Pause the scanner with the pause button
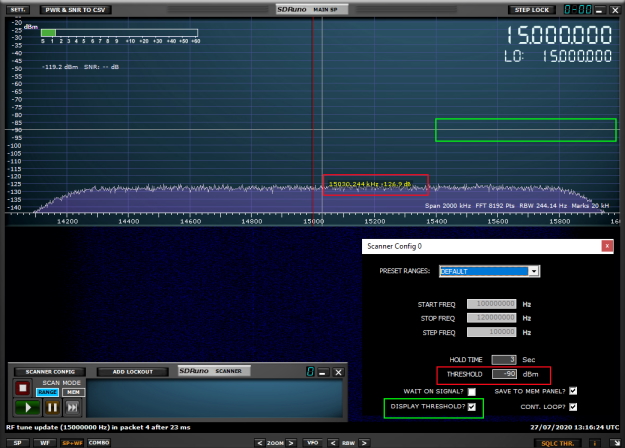 pyautogui.click(x=52, y=407)
